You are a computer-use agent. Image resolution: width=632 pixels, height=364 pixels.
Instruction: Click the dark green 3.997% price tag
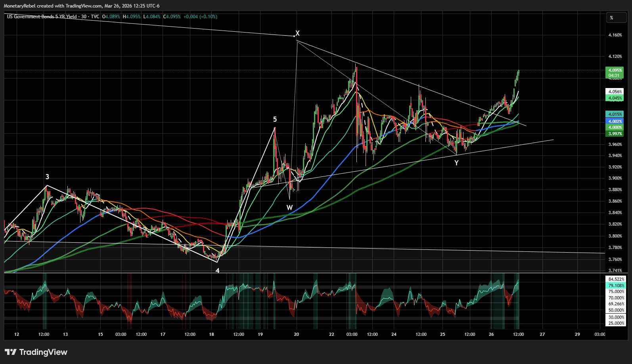pyautogui.click(x=615, y=134)
